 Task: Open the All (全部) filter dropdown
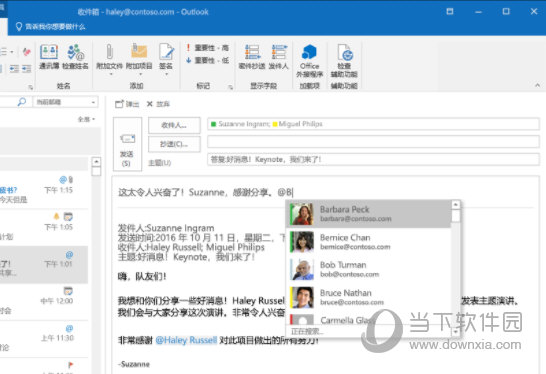[86, 119]
